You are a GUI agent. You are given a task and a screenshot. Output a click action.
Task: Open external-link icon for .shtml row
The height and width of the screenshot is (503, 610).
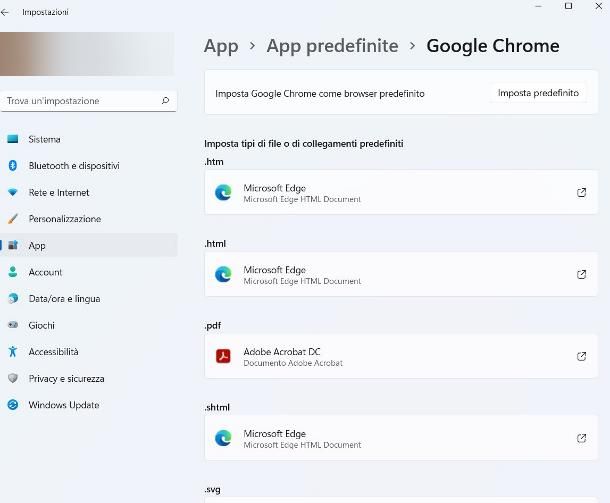click(x=581, y=438)
